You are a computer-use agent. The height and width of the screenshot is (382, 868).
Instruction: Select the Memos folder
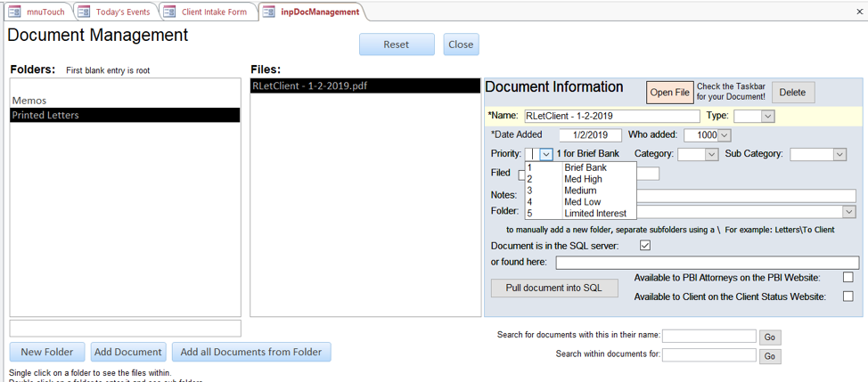pyautogui.click(x=29, y=101)
